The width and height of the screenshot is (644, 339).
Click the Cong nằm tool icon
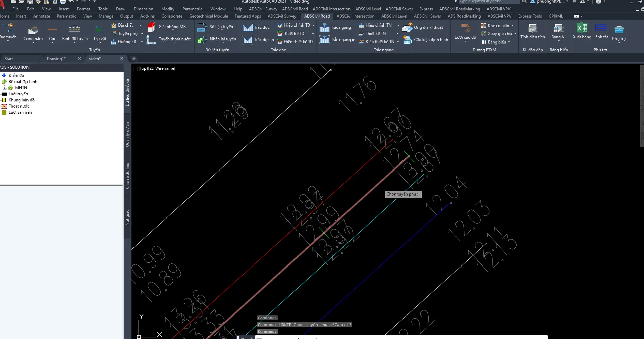coord(33,30)
